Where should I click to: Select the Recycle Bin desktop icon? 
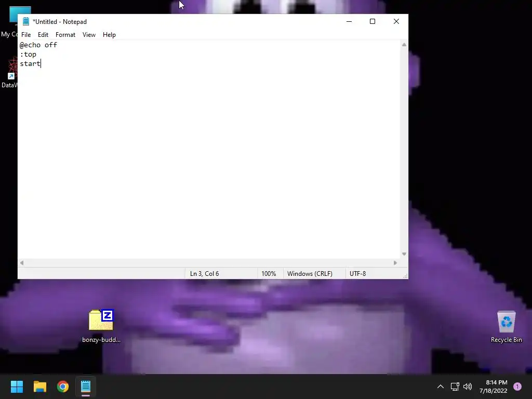click(506, 327)
